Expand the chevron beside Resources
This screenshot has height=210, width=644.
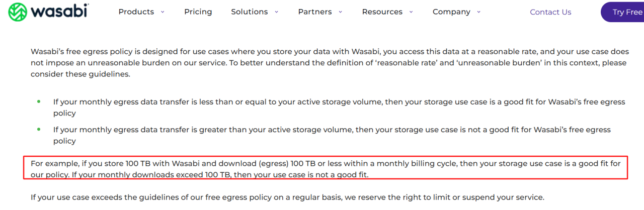point(411,12)
